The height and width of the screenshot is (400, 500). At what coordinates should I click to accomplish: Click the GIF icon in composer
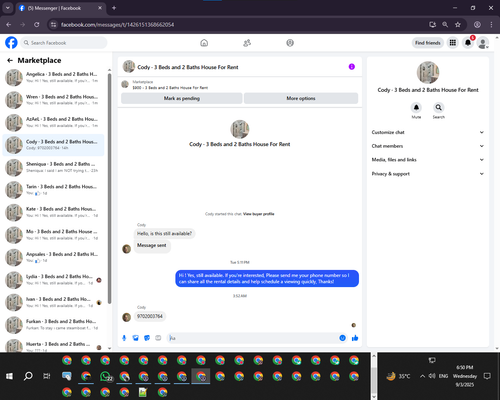coord(158,338)
